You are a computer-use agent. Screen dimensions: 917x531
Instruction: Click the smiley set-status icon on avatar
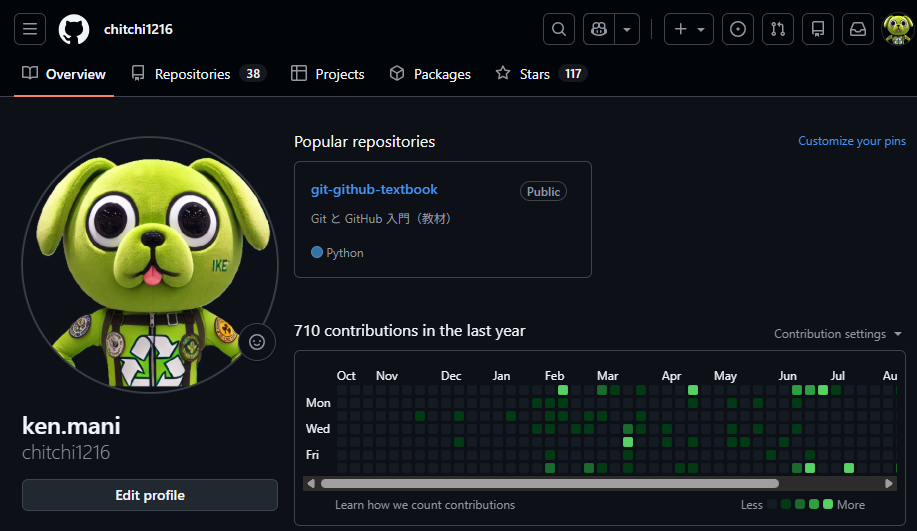coord(257,342)
